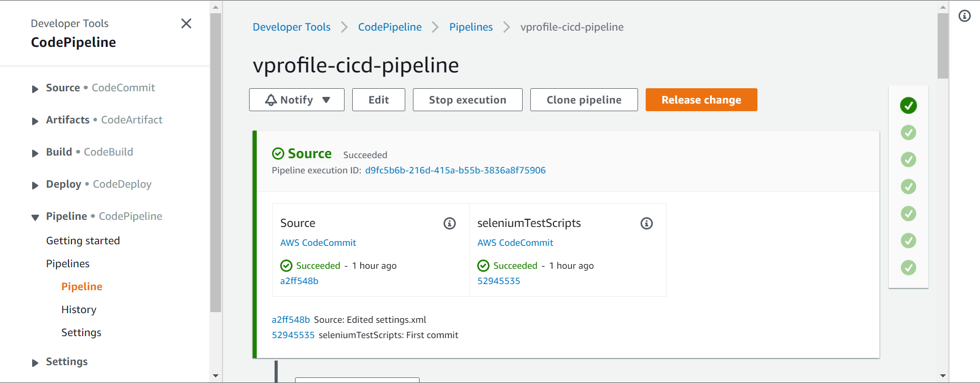Open AWS CodeCommit link under seleniumTestScripts

coord(515,243)
